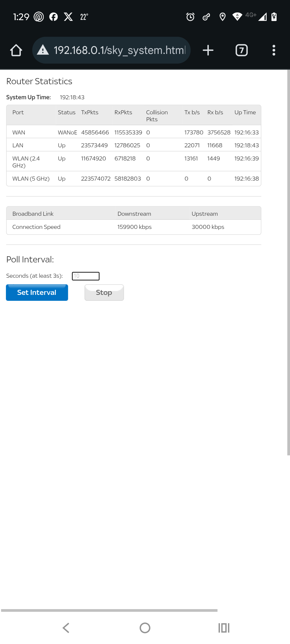Screen dimensions: 290x644
Task: Select the Poll Interval heading
Action: (x=30, y=259)
